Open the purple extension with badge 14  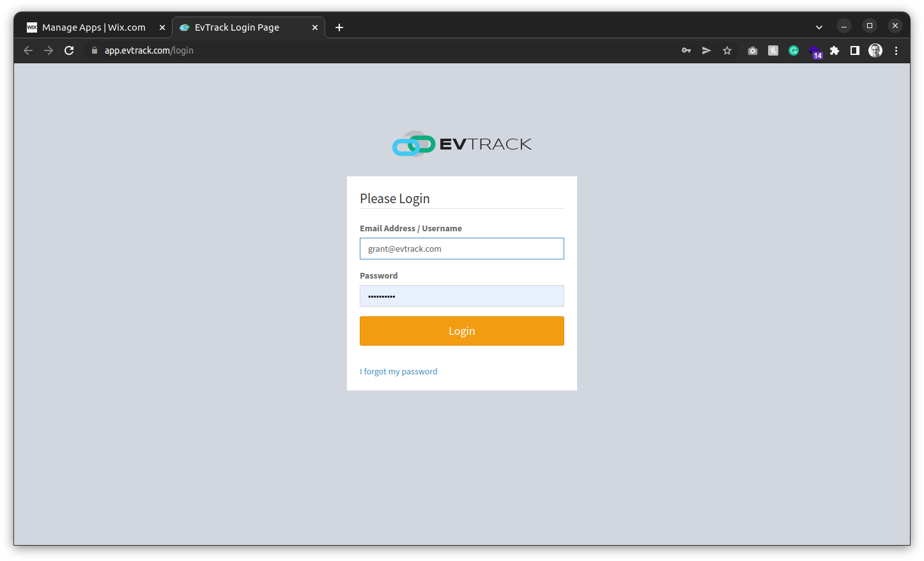815,52
